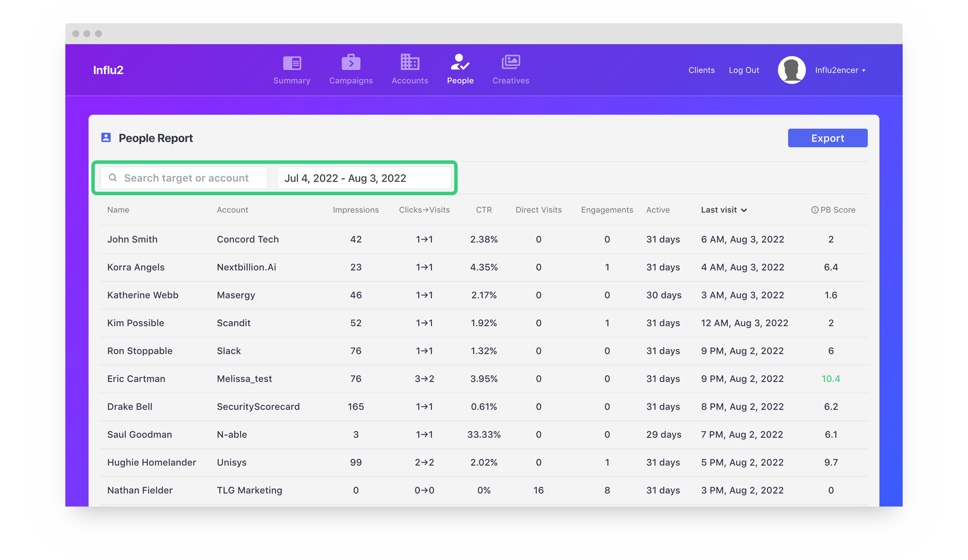
Task: Open the Creatives images icon
Action: (x=511, y=62)
